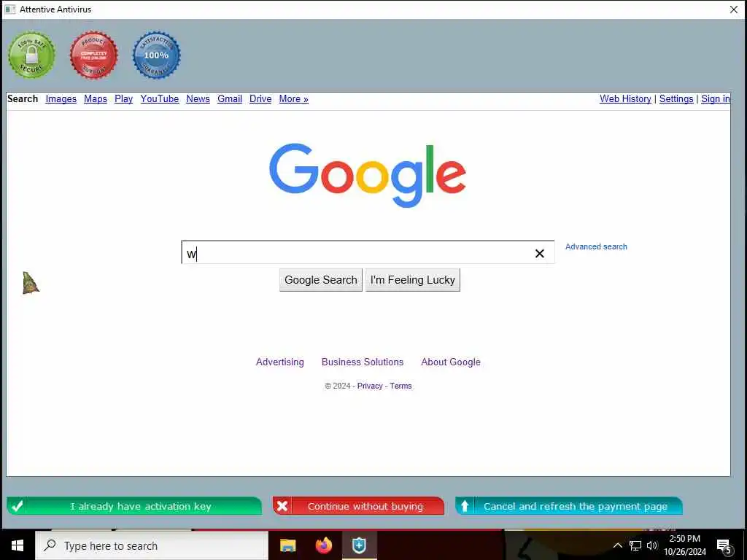Close the Attentive Antivirus window
The image size is (747, 560).
pyautogui.click(x=734, y=9)
